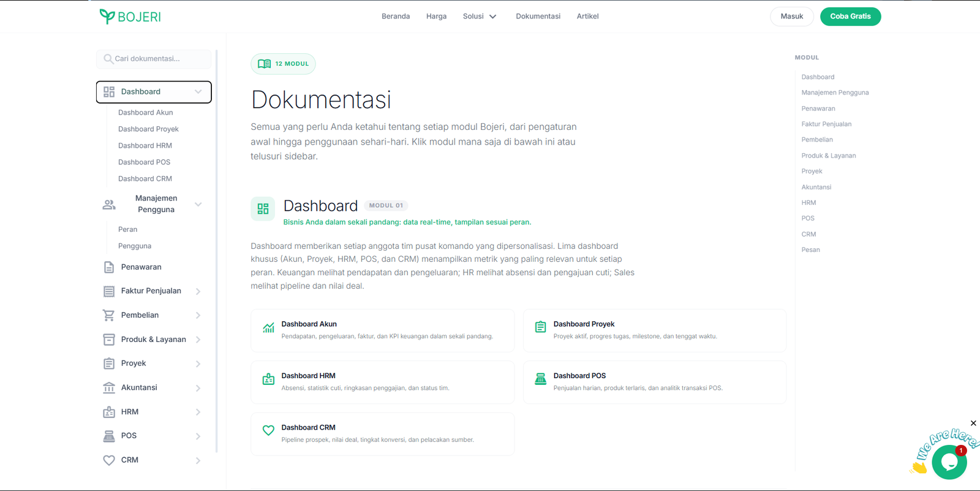The image size is (980, 491).
Task: Jump to POS in Modul list
Action: [808, 218]
